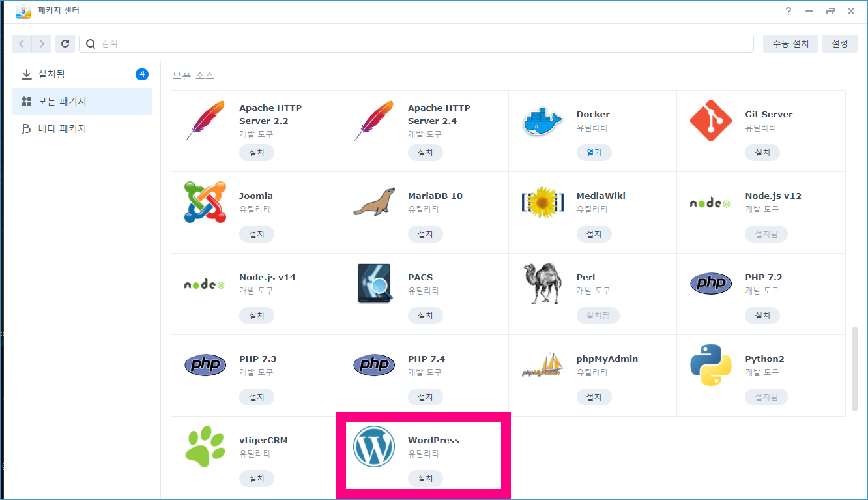
Task: Open the MariaDB 10 seal icon
Action: coord(374,202)
